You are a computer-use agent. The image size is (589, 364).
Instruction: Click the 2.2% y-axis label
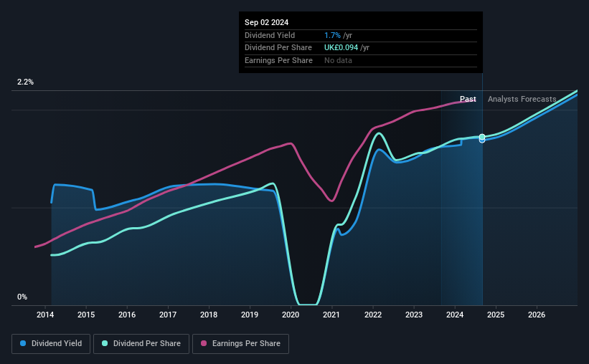[25, 82]
